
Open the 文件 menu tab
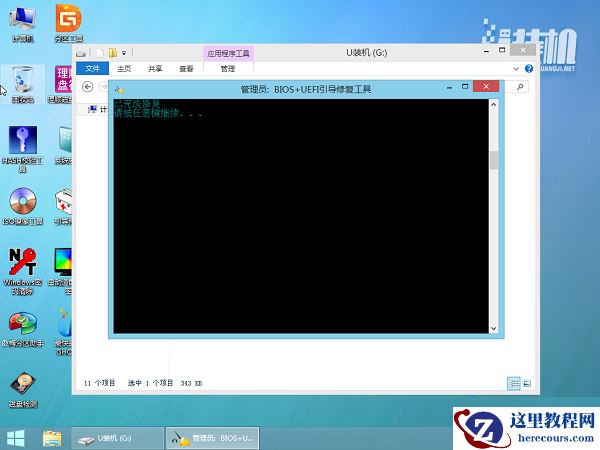click(x=92, y=68)
